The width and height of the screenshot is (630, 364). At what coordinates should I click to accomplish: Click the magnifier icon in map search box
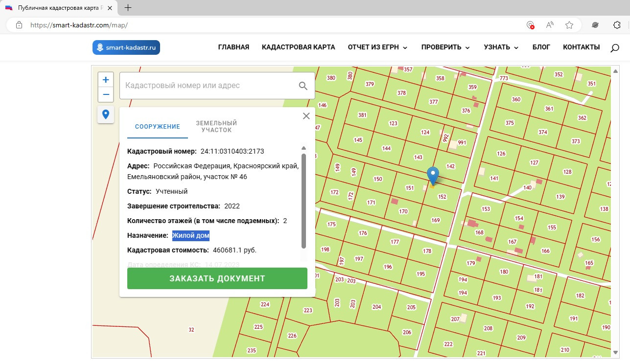click(x=303, y=86)
